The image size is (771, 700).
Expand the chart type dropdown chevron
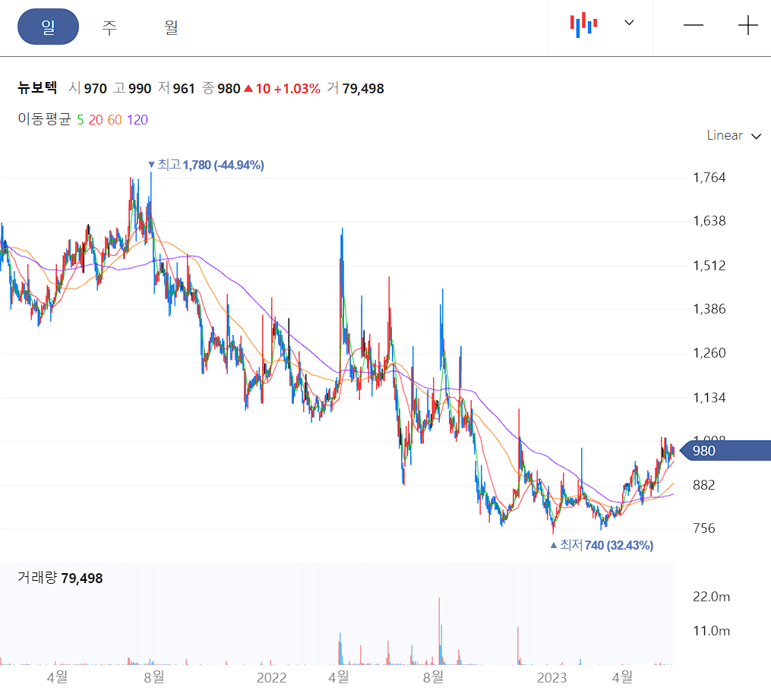pyautogui.click(x=629, y=23)
